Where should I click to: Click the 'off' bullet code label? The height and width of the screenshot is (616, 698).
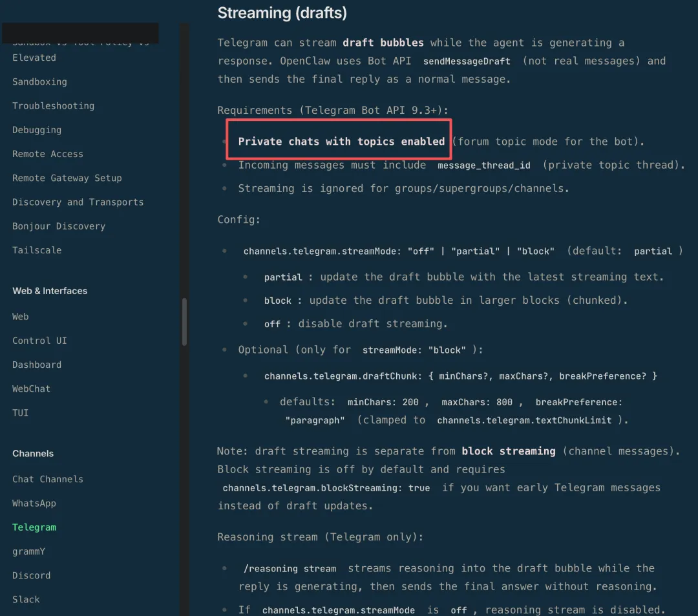click(x=272, y=324)
